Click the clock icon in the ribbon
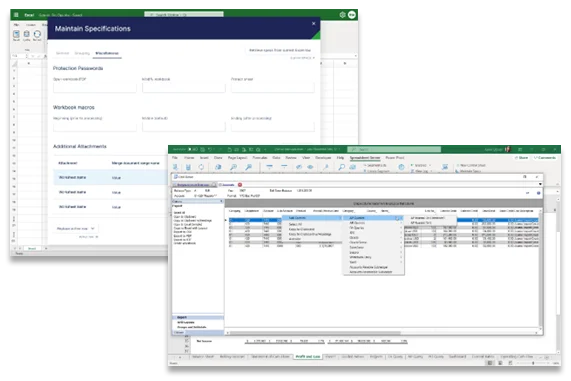The height and width of the screenshot is (381, 571). pos(401,167)
